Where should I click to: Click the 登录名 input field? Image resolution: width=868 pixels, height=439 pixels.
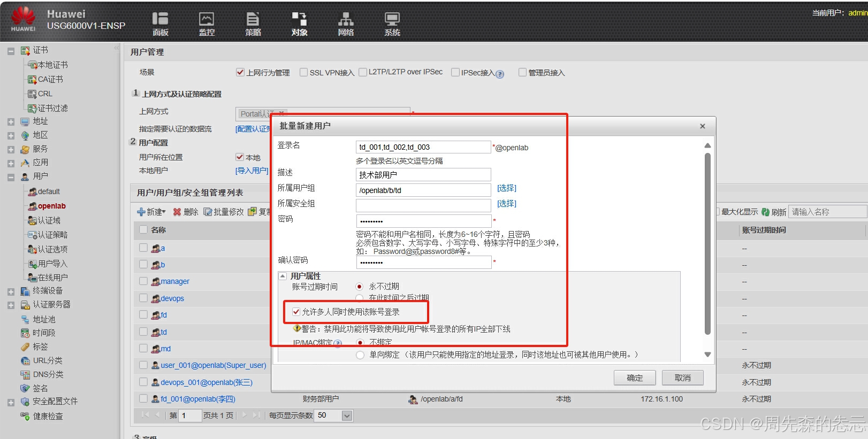(423, 147)
